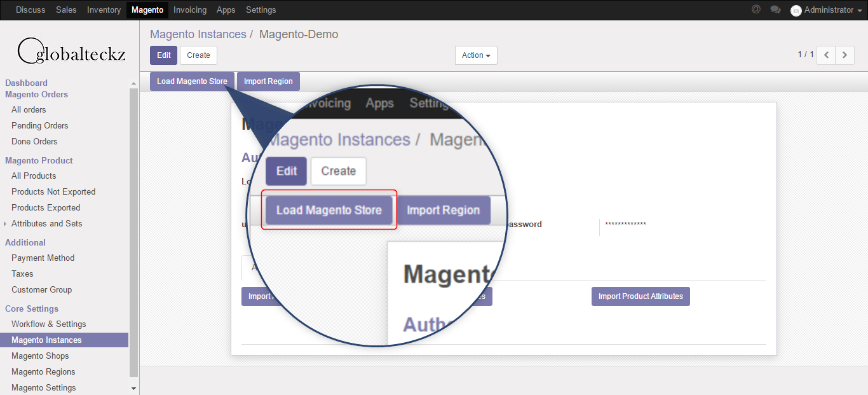Click the globalteckz logo
868x395 pixels.
click(71, 51)
